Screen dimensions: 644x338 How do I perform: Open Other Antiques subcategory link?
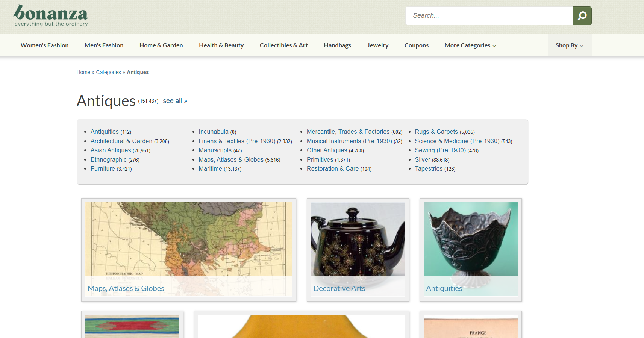click(x=327, y=150)
